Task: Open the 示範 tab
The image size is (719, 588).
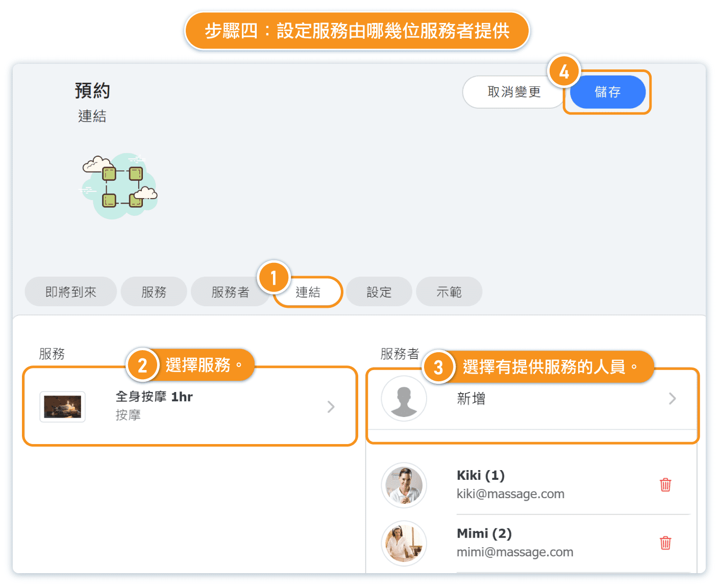Action: 449,292
